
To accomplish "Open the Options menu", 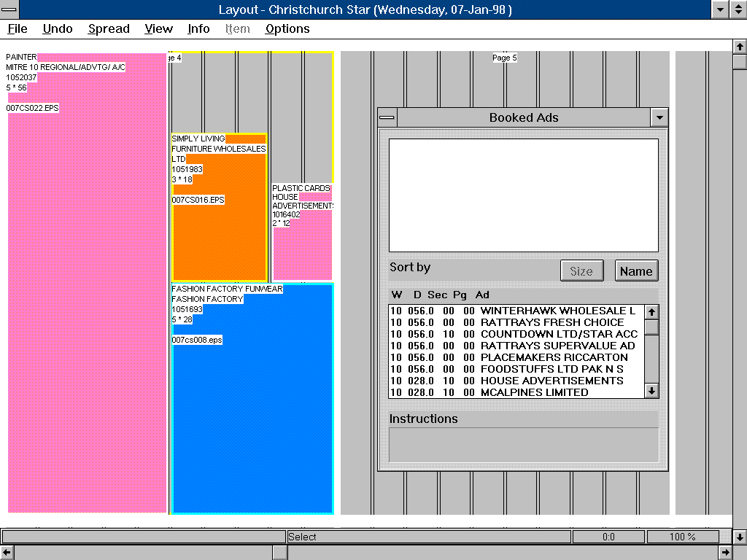I will point(287,29).
